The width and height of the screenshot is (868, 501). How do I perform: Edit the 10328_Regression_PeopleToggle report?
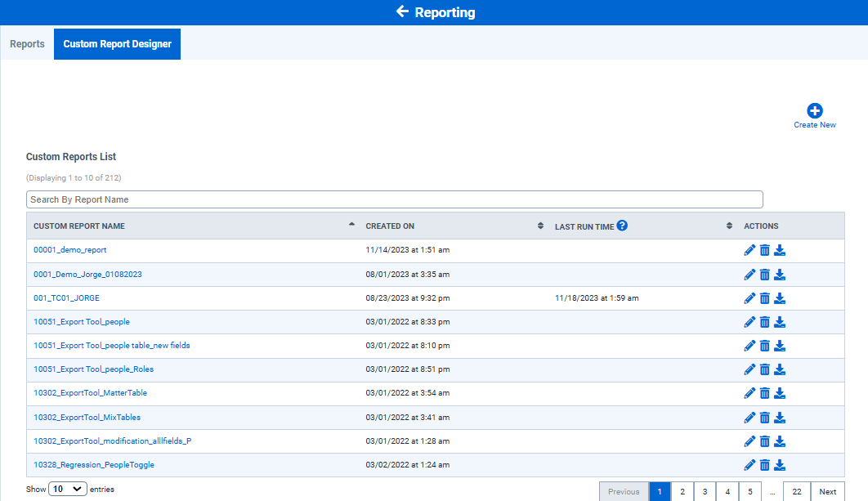click(x=749, y=466)
